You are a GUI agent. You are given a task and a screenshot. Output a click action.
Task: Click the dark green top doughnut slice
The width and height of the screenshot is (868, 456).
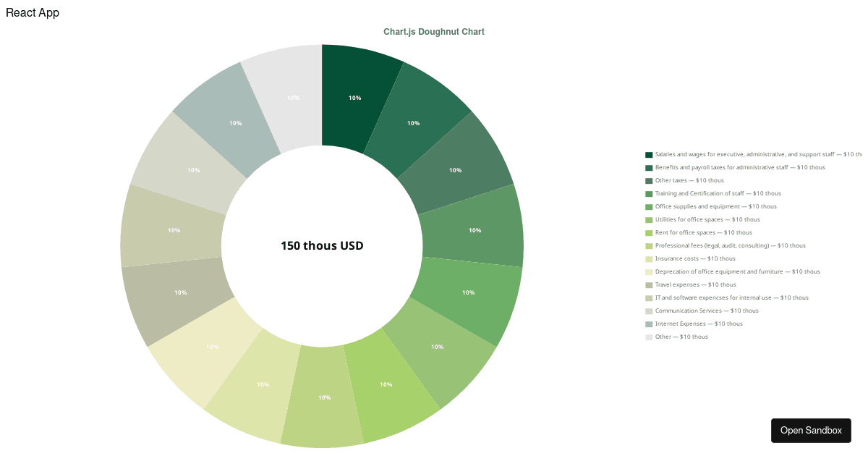point(354,96)
